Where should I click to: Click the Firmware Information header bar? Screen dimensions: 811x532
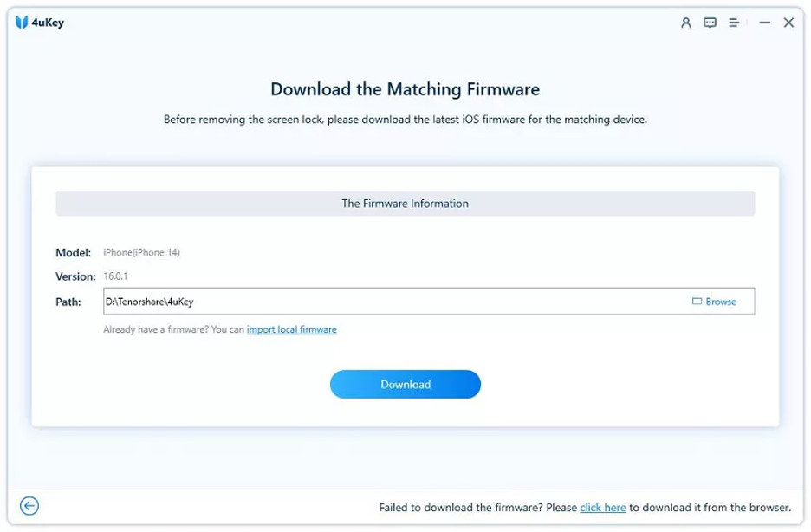pos(405,204)
